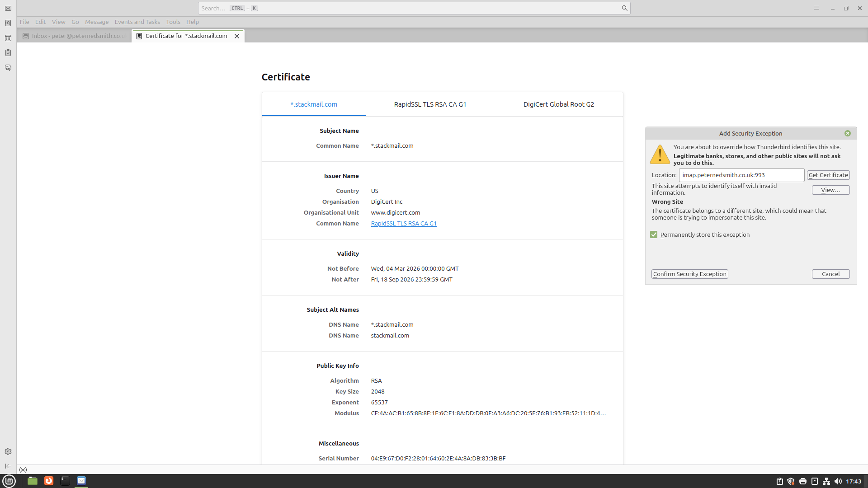Screen dimensions: 868x488
Task: Switch to the Inbox tab
Action: (x=75, y=36)
